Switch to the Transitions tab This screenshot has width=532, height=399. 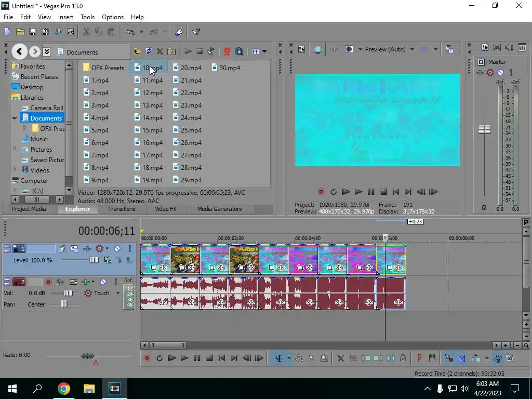click(122, 209)
